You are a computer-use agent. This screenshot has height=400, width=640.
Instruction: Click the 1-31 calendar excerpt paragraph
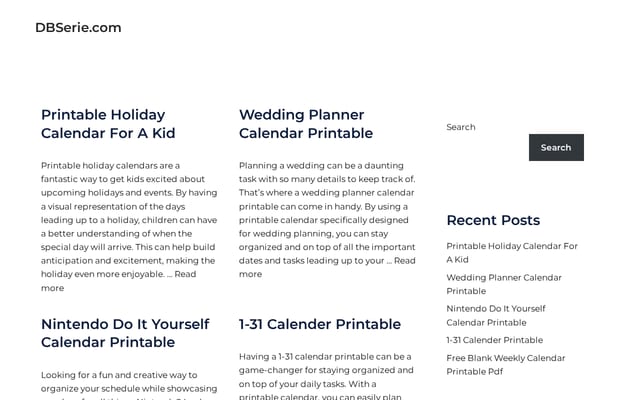click(x=326, y=376)
